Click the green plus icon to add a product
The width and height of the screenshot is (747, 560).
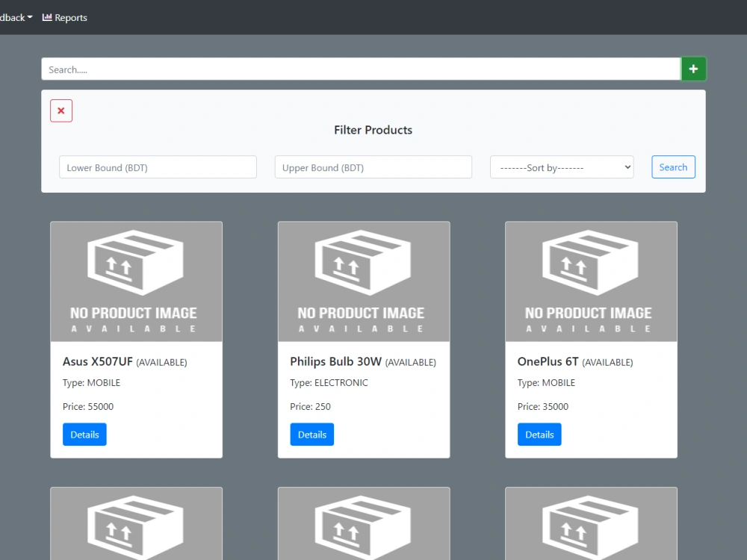pyautogui.click(x=693, y=68)
